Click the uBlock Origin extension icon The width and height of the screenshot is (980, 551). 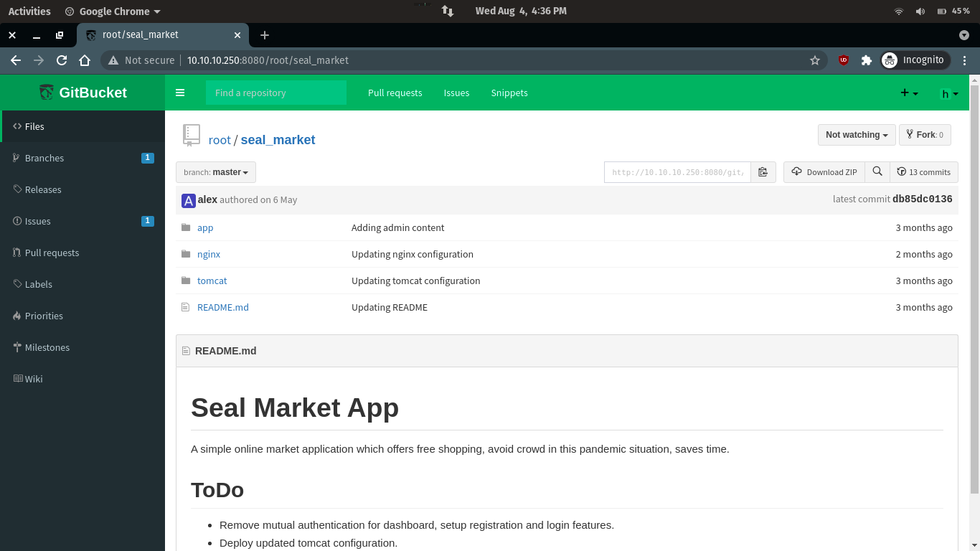pyautogui.click(x=844, y=60)
